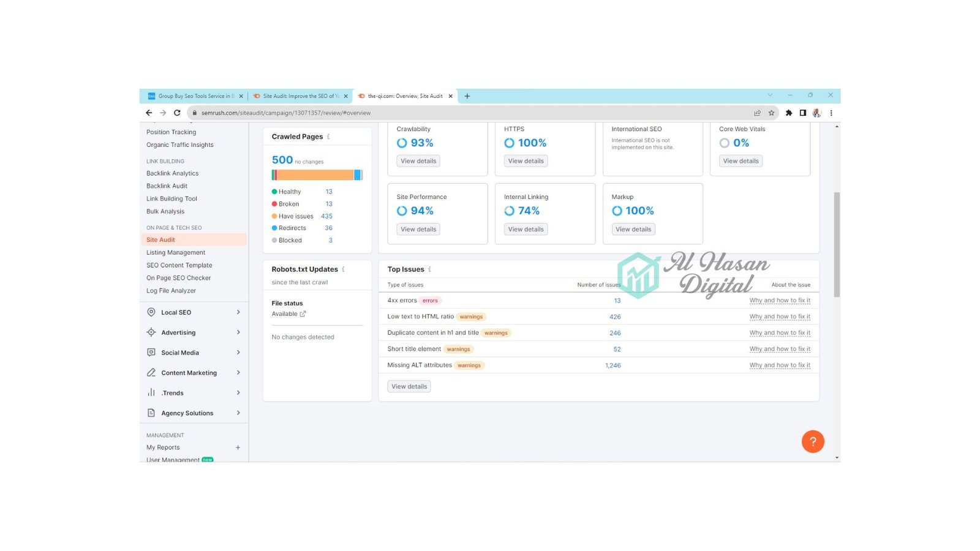Bookmark page with the star icon
This screenshot has height=551, width=980.
pos(771,113)
